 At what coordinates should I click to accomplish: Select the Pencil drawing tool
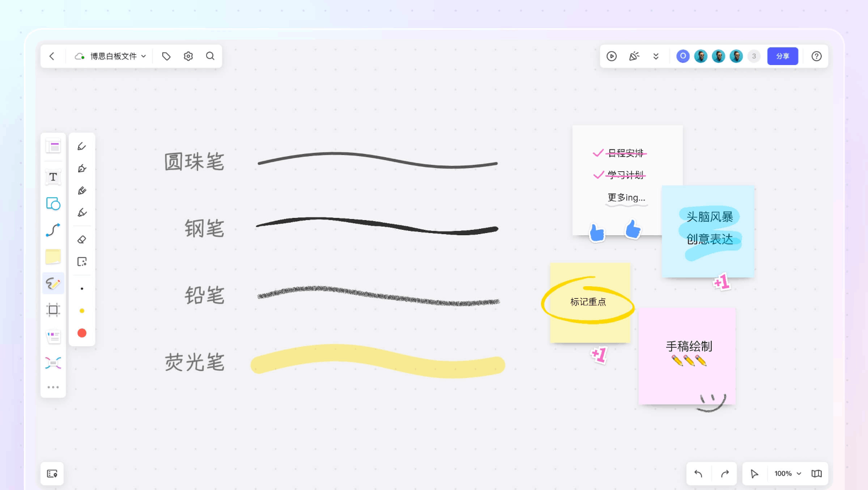[x=82, y=190]
